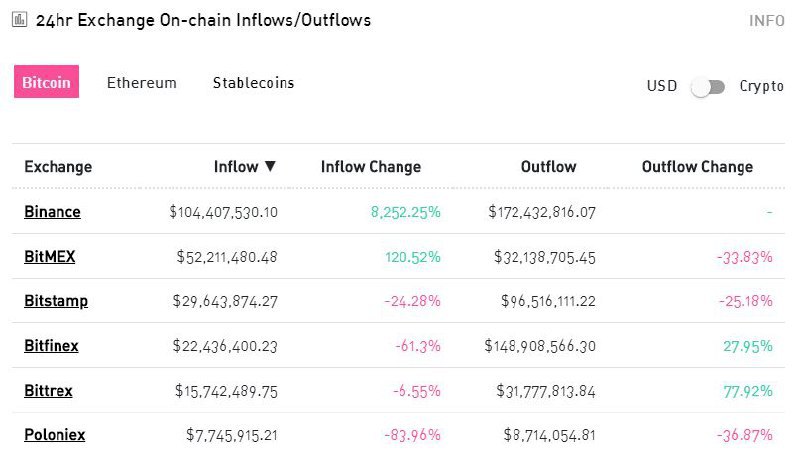Sort by the Outflow column header
The height and width of the screenshot is (471, 800).
[549, 167]
